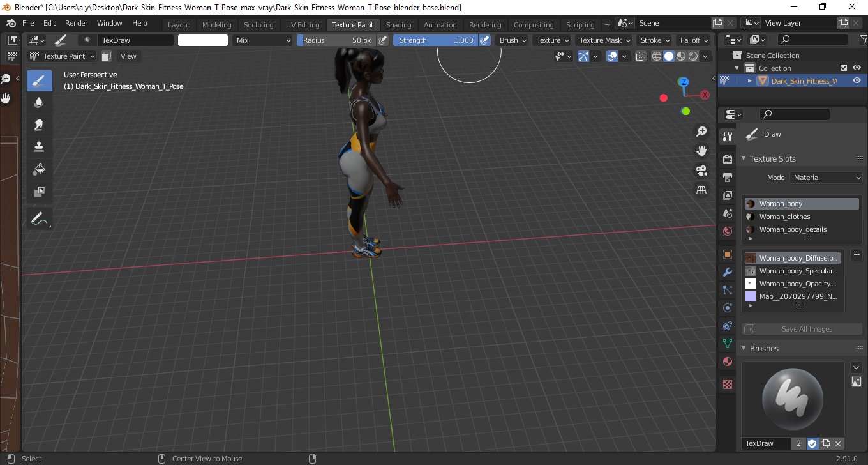Collapse the Brushes panel
The width and height of the screenshot is (868, 465).
click(x=743, y=348)
